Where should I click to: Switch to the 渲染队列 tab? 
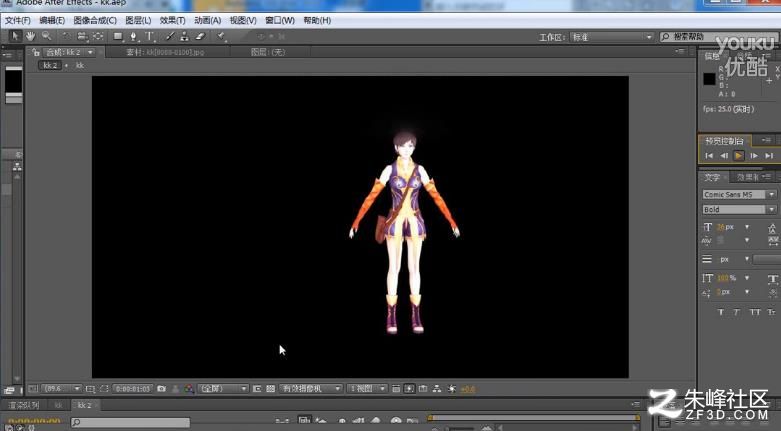click(x=24, y=405)
